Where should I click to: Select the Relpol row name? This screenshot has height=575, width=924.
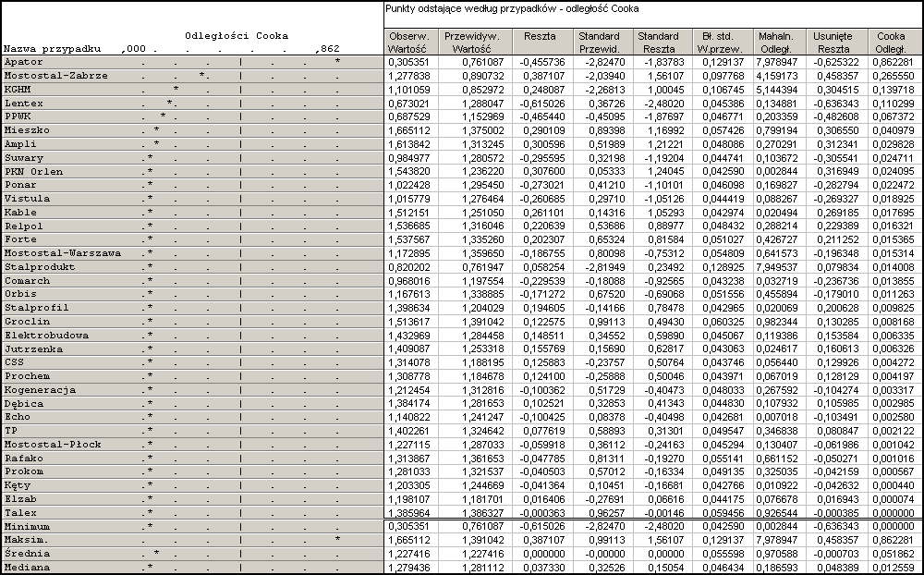tap(24, 226)
